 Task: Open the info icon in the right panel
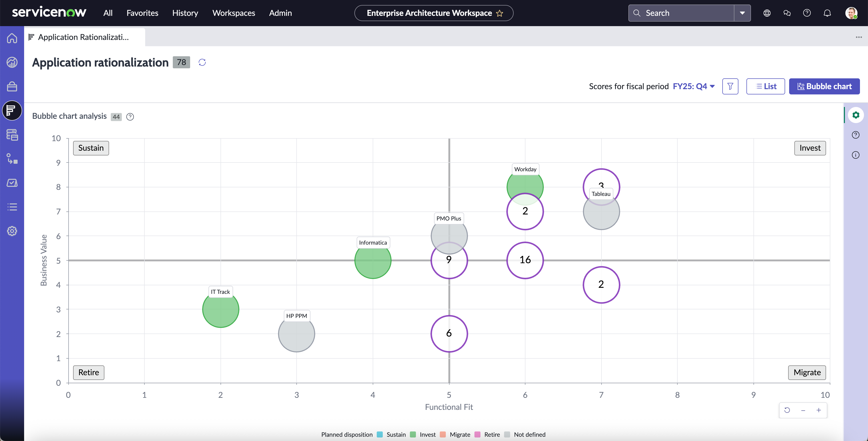coord(856,155)
